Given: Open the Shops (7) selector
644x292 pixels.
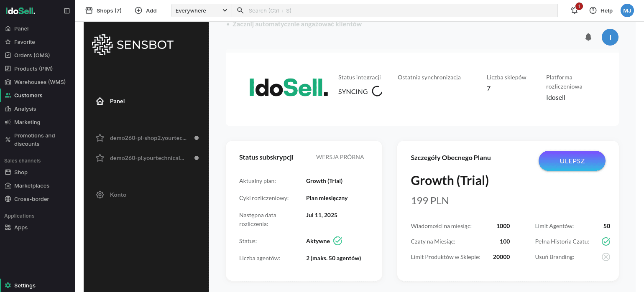Looking at the screenshot, I should tap(103, 10).
